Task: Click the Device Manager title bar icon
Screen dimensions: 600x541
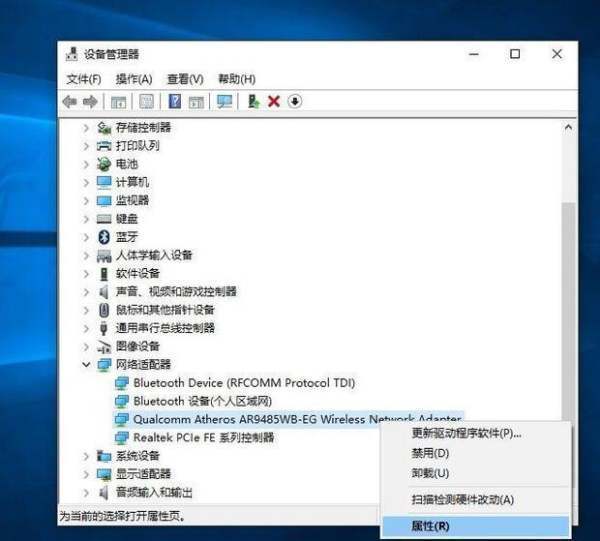Action: (72, 54)
